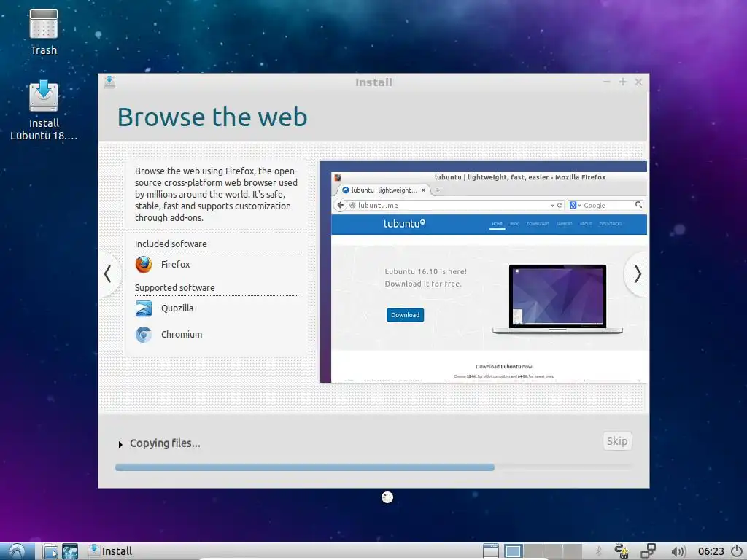Switch to the first workspace in pager
Image resolution: width=747 pixels, height=560 pixels.
513,551
